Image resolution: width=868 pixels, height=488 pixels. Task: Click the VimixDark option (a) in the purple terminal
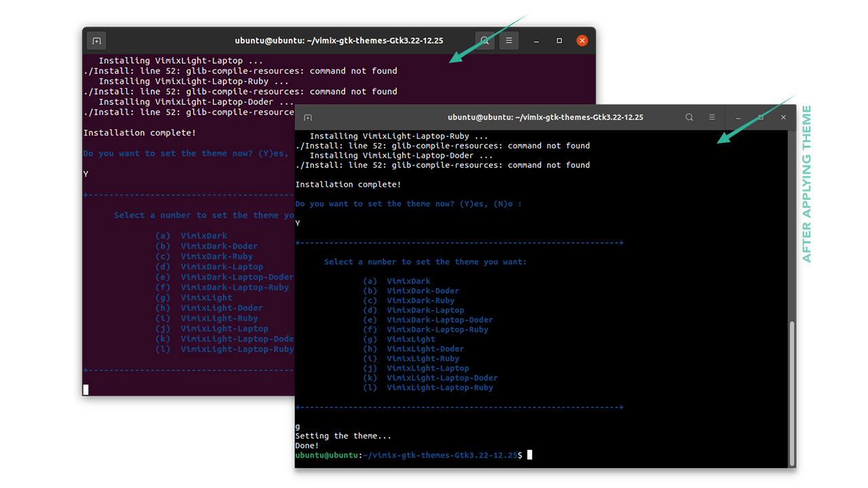(203, 236)
